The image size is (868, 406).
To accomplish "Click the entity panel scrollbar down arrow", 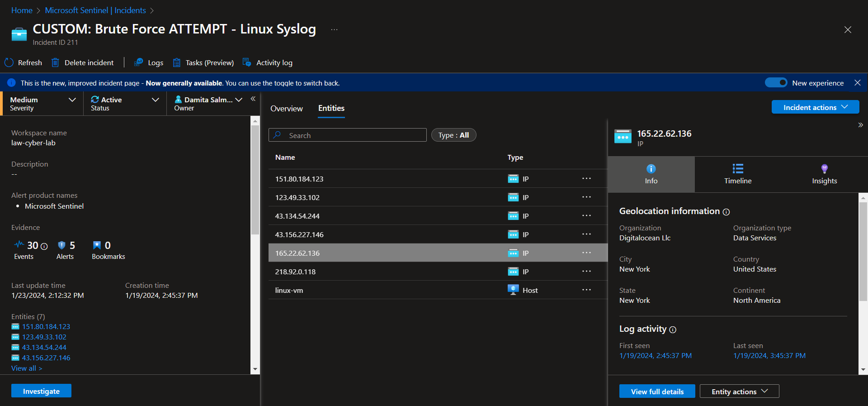I will [863, 370].
